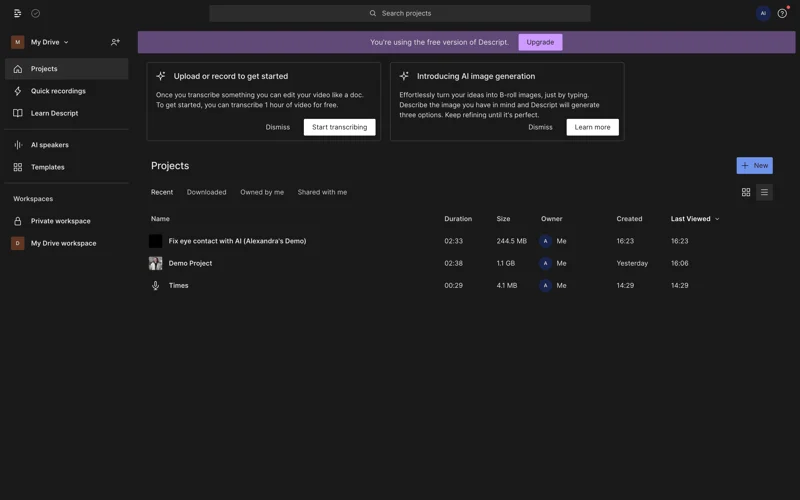This screenshot has width=800, height=500.
Task: Click Learn more about AI image generation
Action: pos(592,127)
